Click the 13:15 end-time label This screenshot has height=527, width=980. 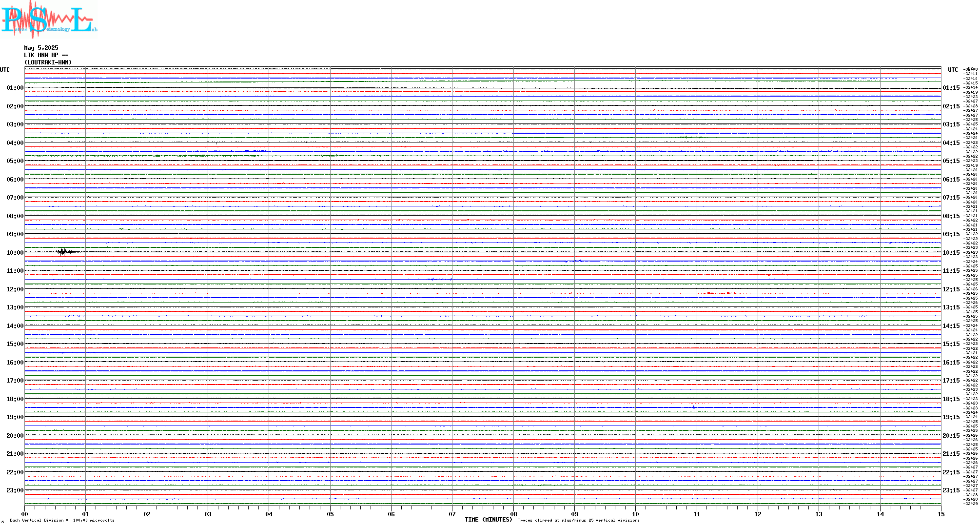pyautogui.click(x=951, y=307)
